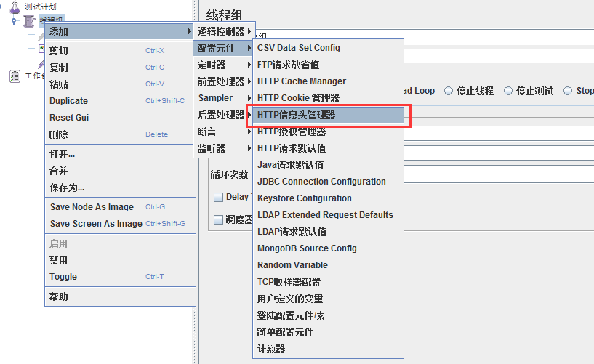Select Save Screen As Image
This screenshot has height=364, width=594.
click(x=120, y=224)
